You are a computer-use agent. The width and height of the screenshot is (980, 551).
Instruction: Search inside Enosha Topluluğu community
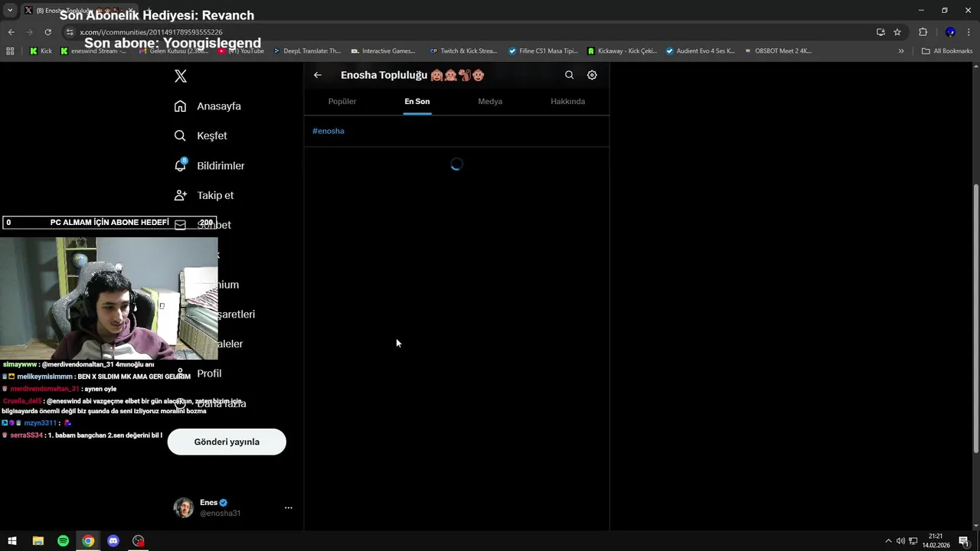pos(569,75)
